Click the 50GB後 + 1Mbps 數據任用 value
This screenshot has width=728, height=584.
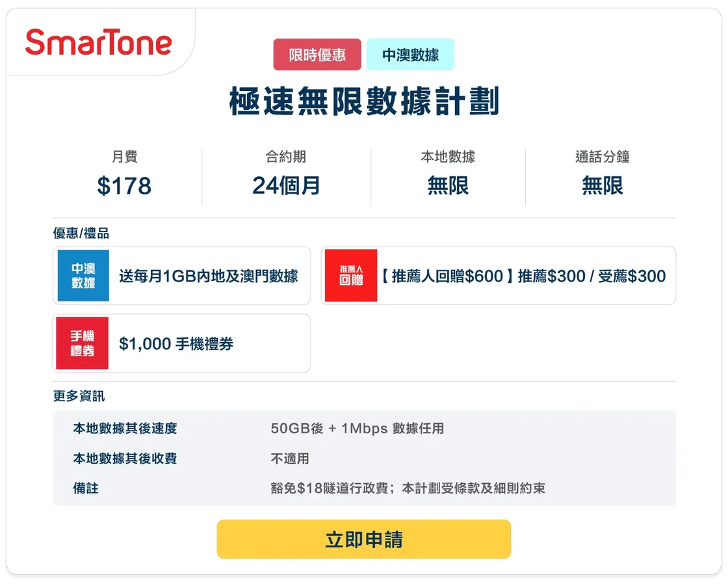click(x=357, y=429)
